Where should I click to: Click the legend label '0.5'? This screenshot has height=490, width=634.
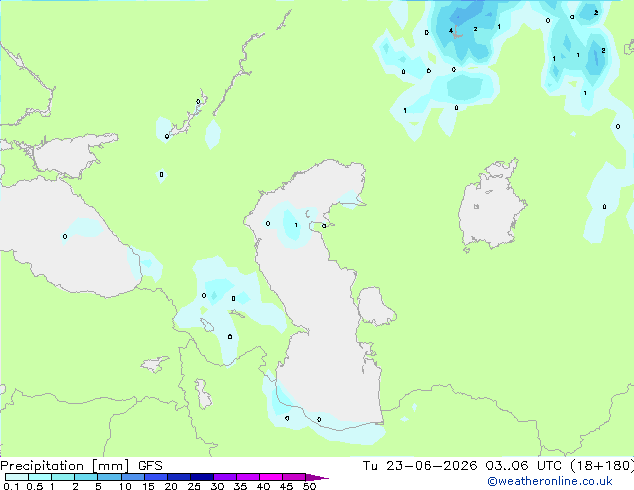tap(35, 486)
